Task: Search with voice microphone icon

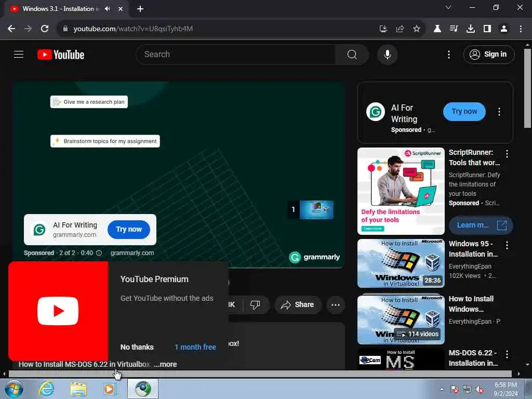Action: (387, 54)
